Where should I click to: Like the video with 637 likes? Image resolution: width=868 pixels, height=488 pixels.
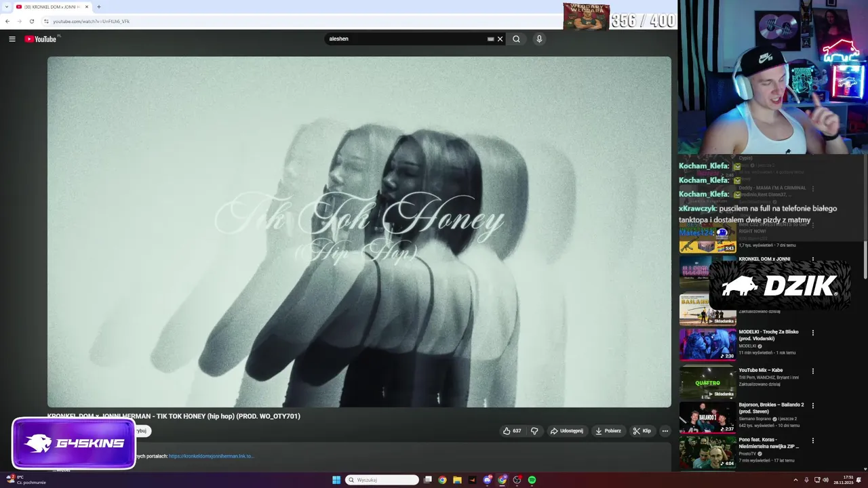coord(512,431)
